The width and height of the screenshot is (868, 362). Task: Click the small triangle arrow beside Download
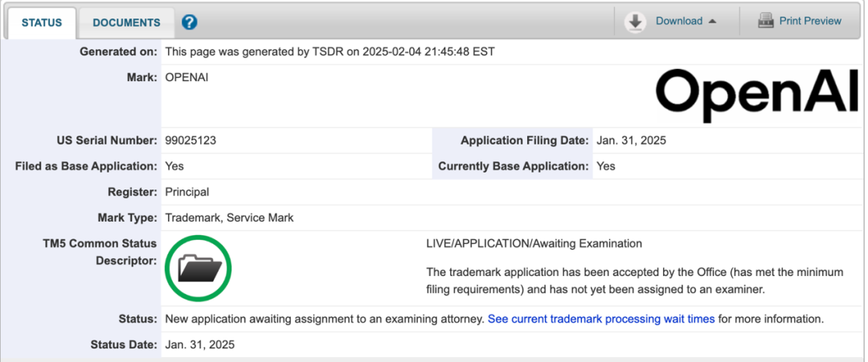712,22
